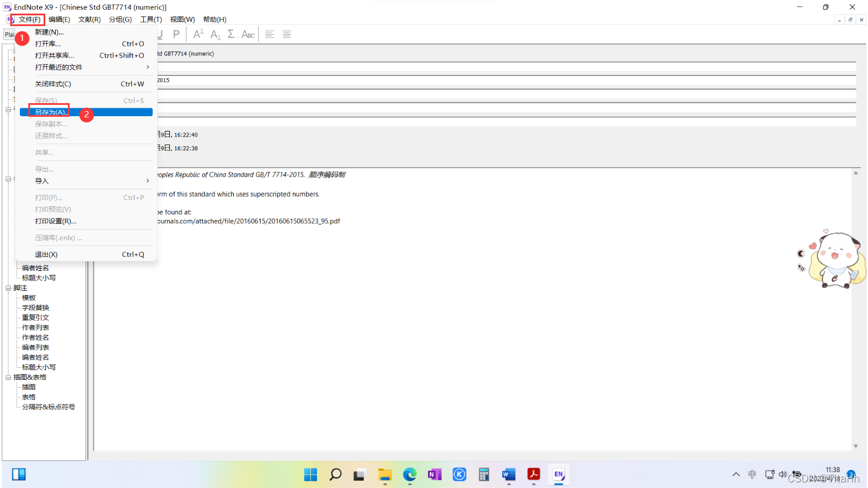Apply superscript formatting icon
The height and width of the screenshot is (488, 868).
pos(198,34)
